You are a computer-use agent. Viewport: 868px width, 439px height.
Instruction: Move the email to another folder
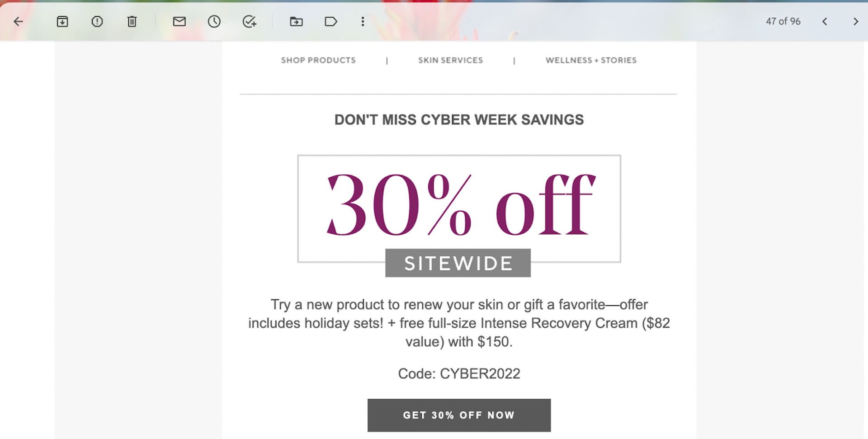[296, 21]
